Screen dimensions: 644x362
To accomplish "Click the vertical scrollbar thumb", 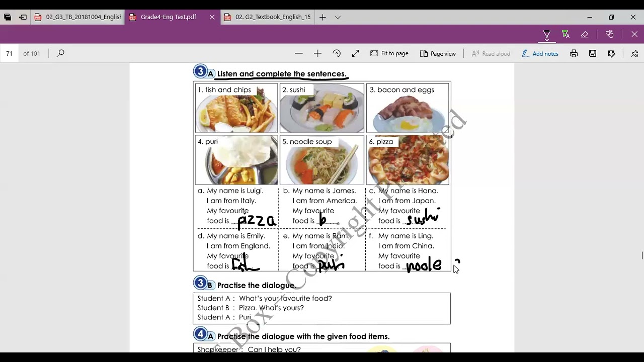I will pos(642,255).
